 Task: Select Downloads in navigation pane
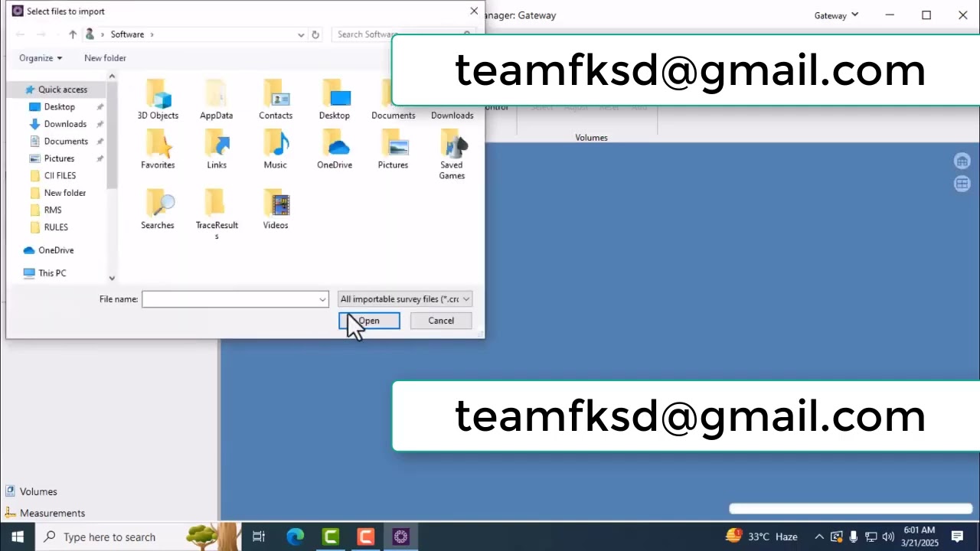[65, 124]
